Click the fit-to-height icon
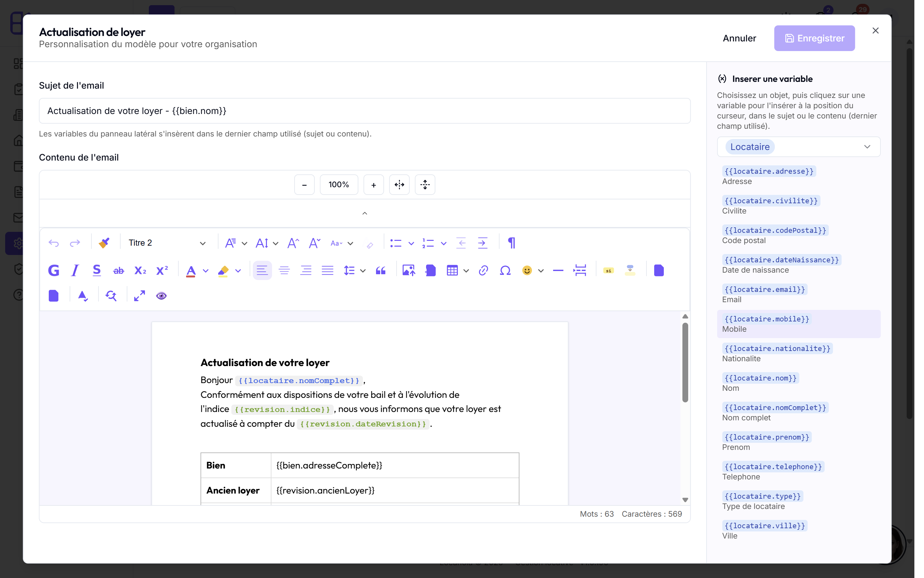 click(x=425, y=185)
